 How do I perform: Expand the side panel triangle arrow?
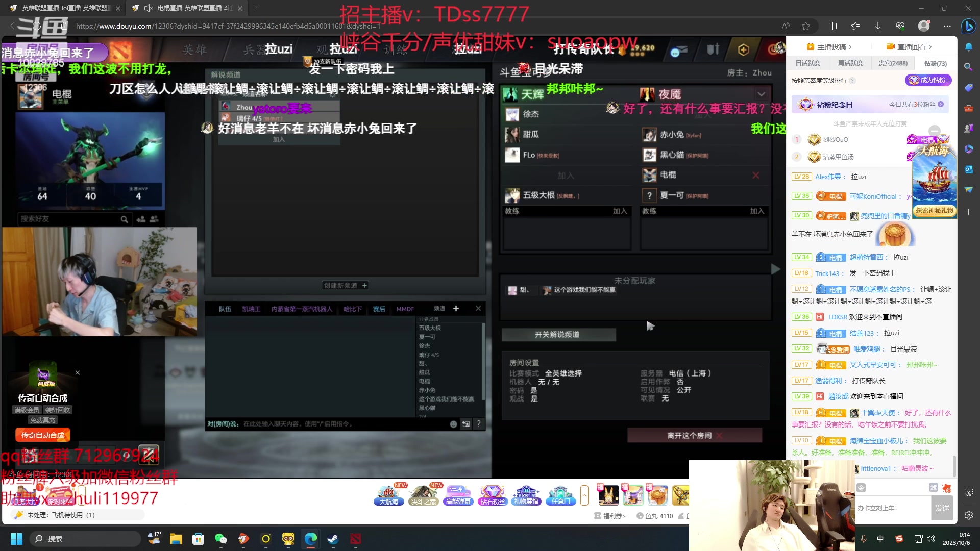775,269
